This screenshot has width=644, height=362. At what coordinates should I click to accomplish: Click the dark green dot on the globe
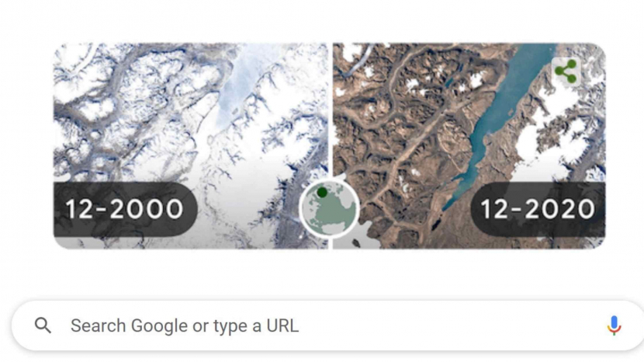click(322, 192)
